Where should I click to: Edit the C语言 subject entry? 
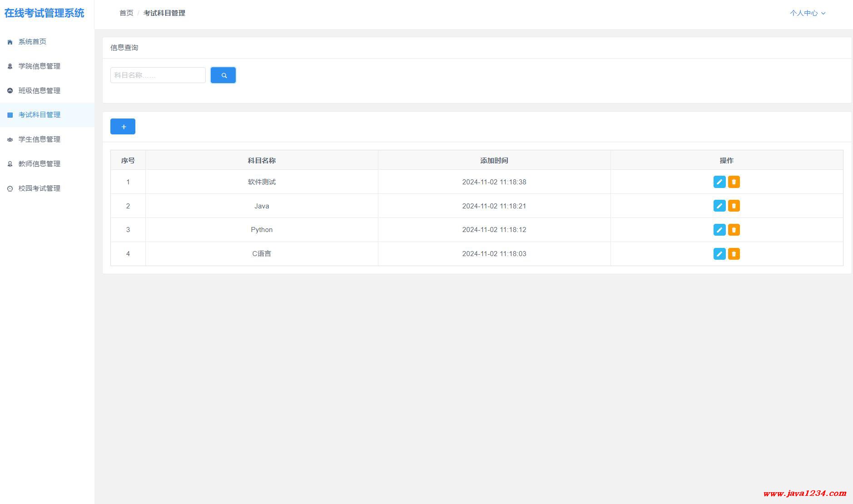[719, 254]
